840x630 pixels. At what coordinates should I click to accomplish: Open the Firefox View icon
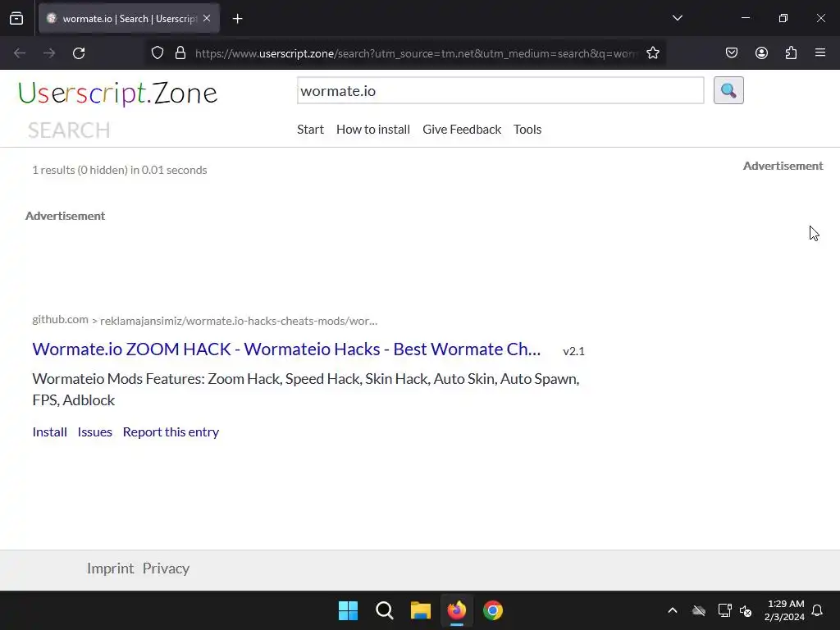16,18
